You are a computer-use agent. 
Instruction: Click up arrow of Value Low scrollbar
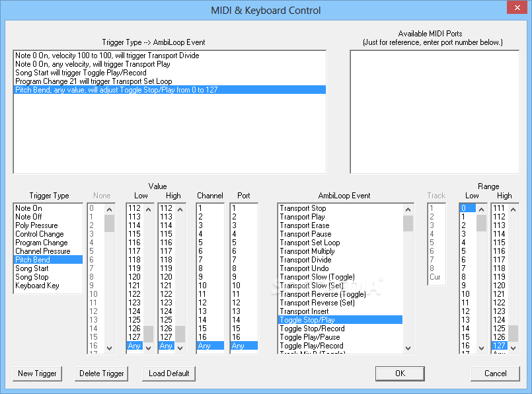[148, 210]
